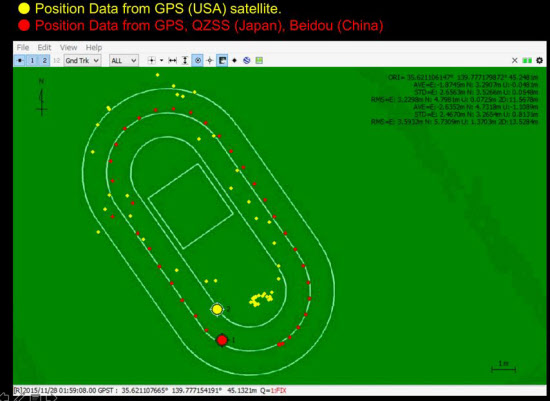Open the Gnd Trk plot type dropdown

tap(82, 61)
